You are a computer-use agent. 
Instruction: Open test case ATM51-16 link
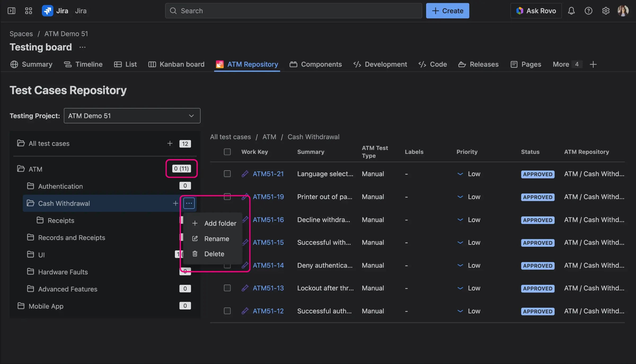(268, 219)
